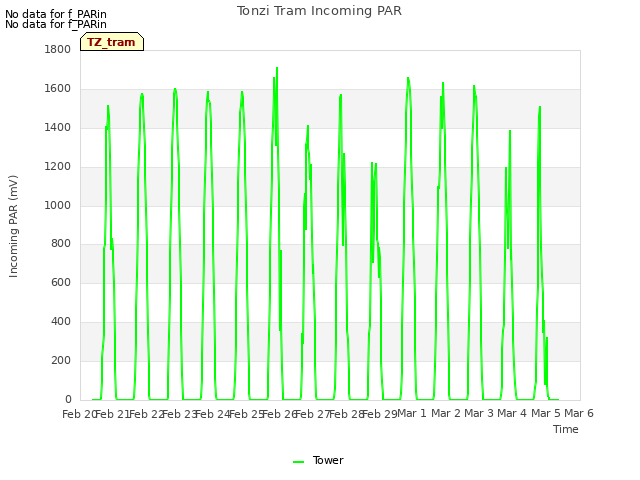Click the 1600 y-axis value
The width and height of the screenshot is (640, 480).
(58, 89)
